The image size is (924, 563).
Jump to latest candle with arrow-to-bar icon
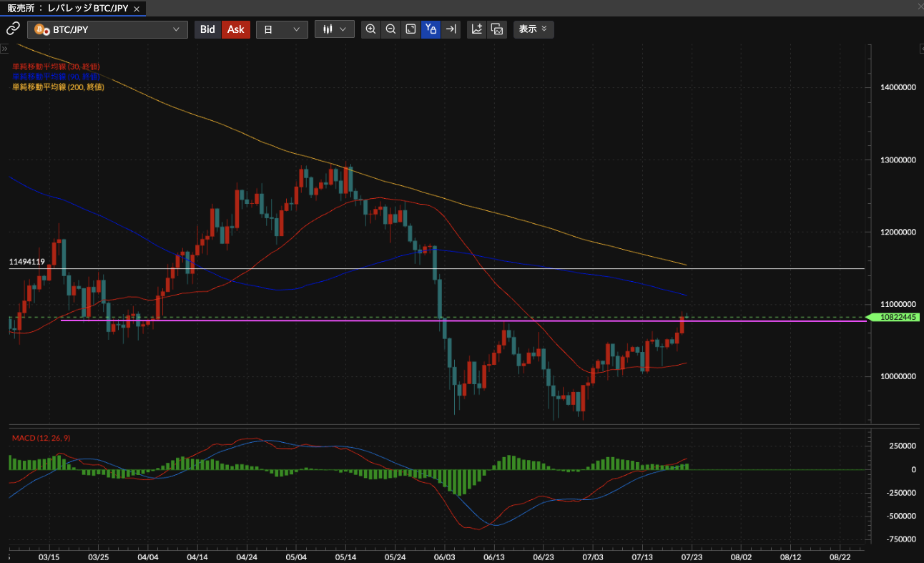pyautogui.click(x=451, y=29)
